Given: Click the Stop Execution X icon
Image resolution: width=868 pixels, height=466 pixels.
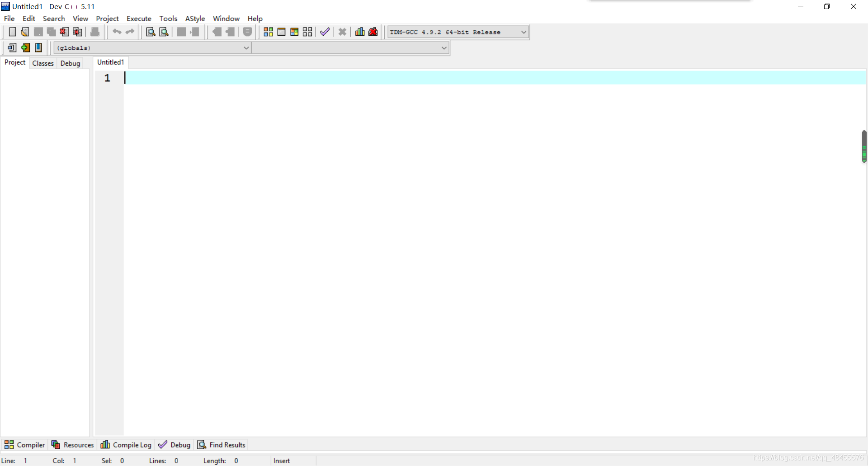Looking at the screenshot, I should pyautogui.click(x=342, y=32).
